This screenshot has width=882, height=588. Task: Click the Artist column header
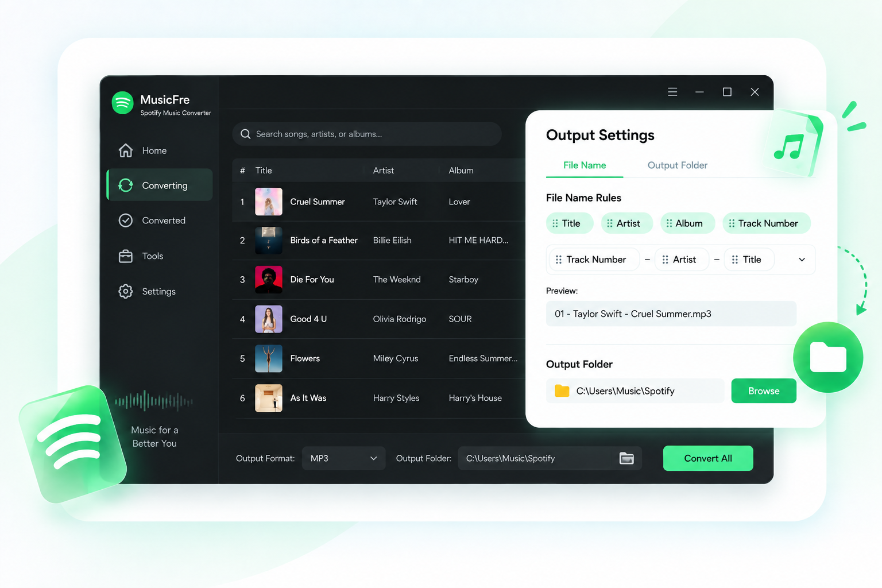coord(384,171)
